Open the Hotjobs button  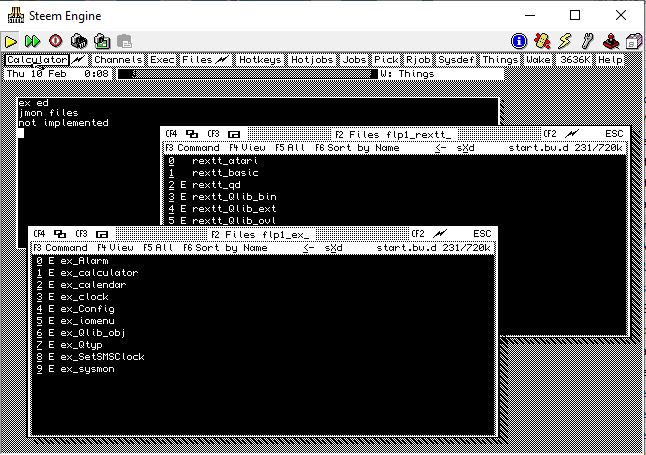click(312, 60)
